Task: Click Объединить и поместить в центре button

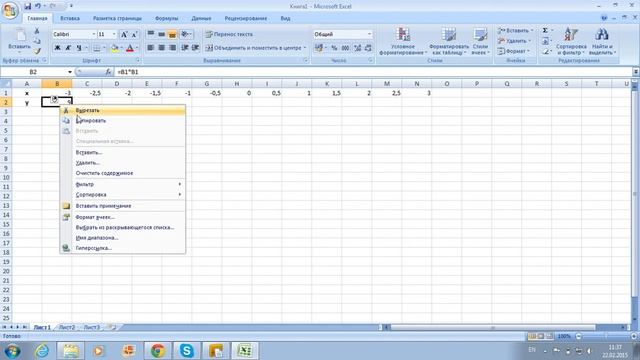Action: click(256, 48)
